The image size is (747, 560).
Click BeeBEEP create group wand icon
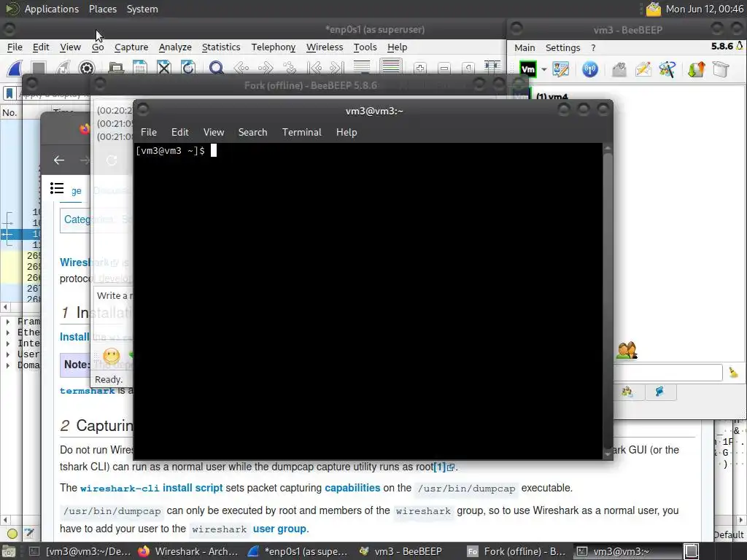coord(667,69)
